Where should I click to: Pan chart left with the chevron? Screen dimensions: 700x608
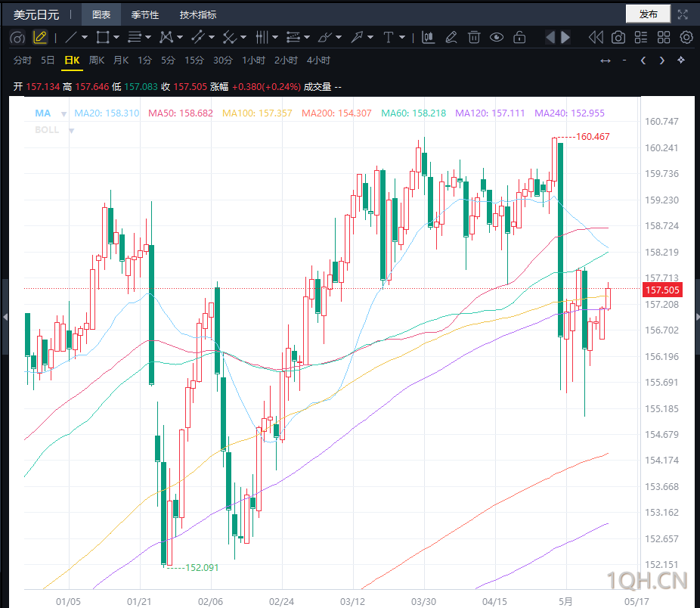tap(643, 60)
